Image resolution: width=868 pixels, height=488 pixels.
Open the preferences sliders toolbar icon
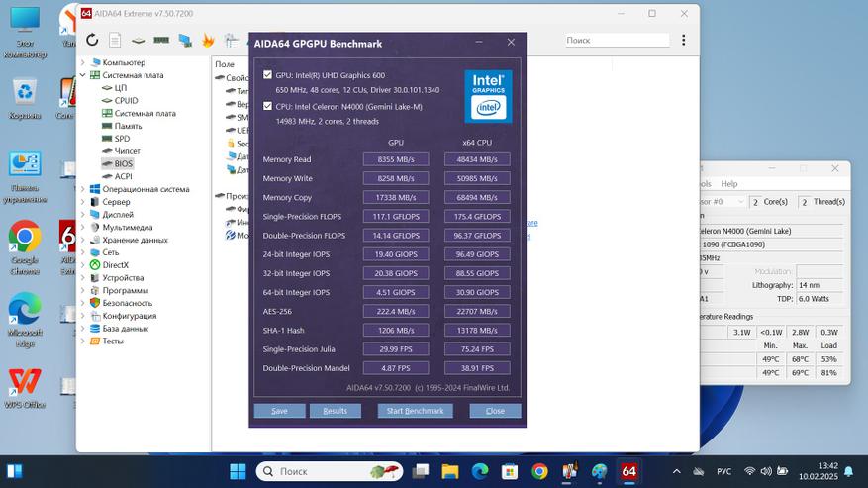231,40
